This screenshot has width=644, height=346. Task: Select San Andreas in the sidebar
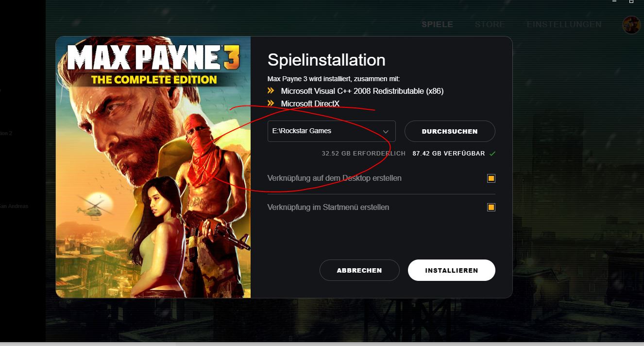[x=14, y=206]
